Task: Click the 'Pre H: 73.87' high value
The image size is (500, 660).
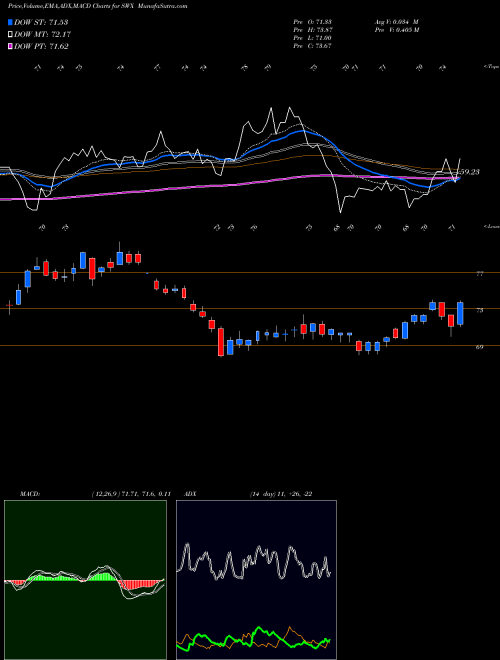Action: tap(312, 30)
